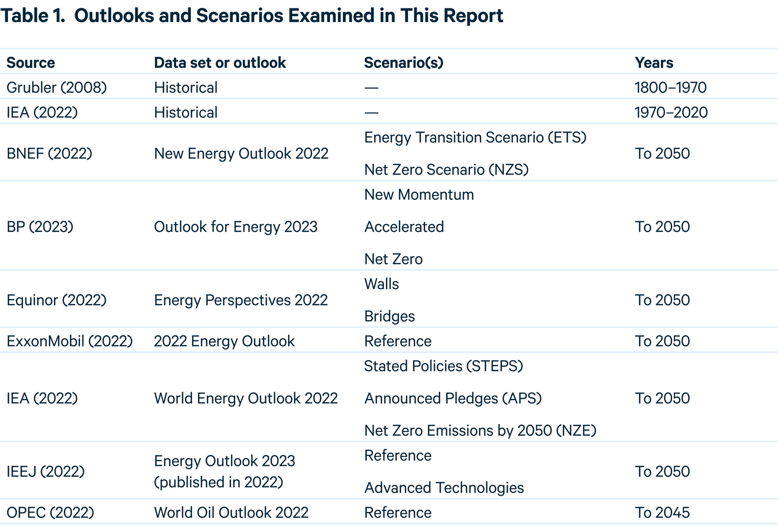Click World Energy Outlook 2022 cell
The image size is (778, 532).
[x=246, y=398]
